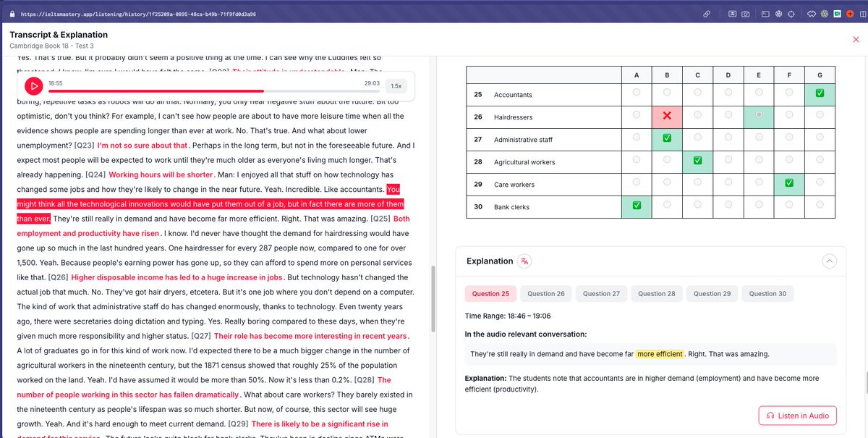868x438 pixels.
Task: Click the 29:03 total duration label
Action: (x=372, y=83)
